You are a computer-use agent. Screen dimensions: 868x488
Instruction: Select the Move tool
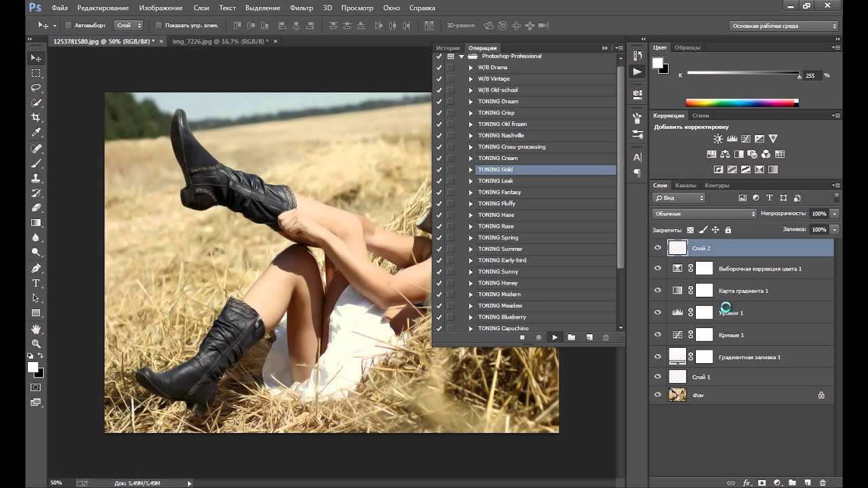[x=36, y=58]
